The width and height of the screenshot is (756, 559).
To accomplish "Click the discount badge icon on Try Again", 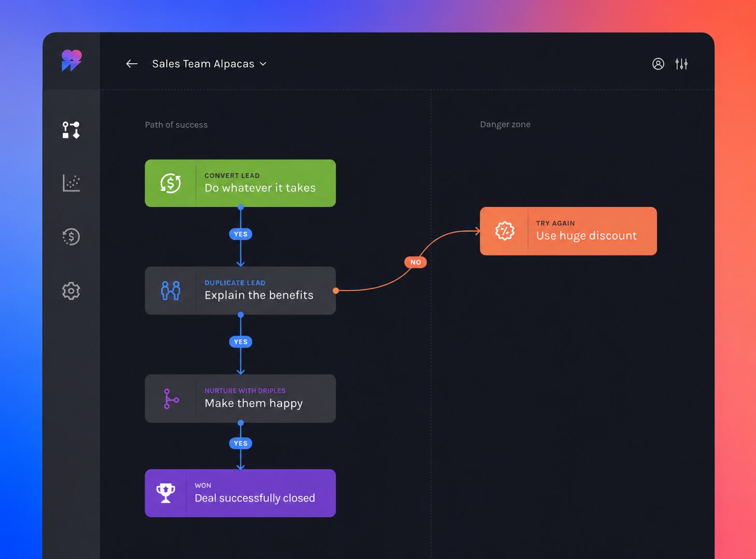I will [505, 231].
